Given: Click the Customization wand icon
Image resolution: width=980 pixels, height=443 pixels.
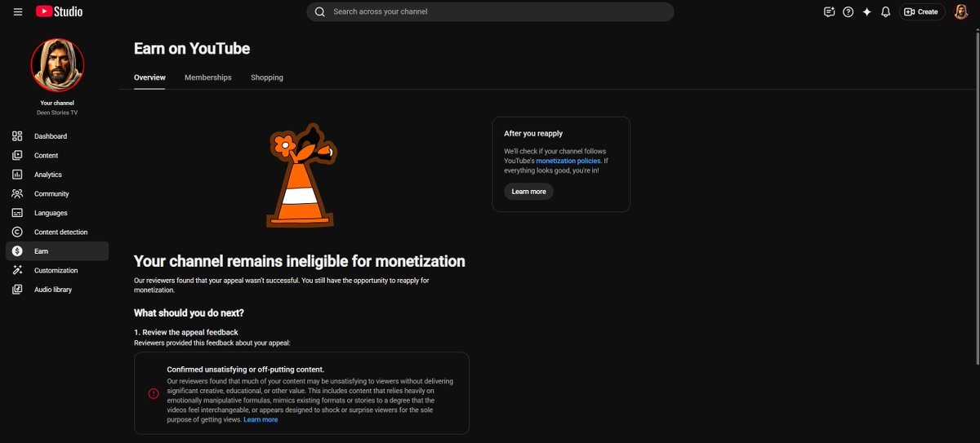Looking at the screenshot, I should pos(17,270).
